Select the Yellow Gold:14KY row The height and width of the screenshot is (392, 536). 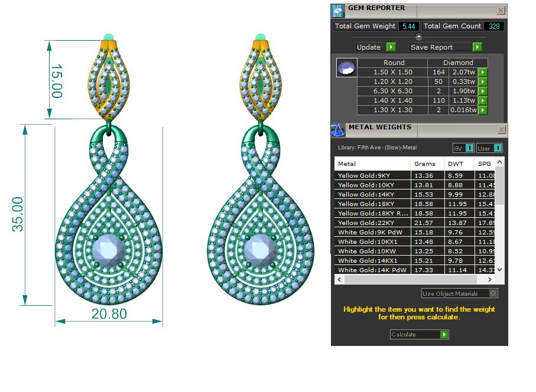point(372,194)
